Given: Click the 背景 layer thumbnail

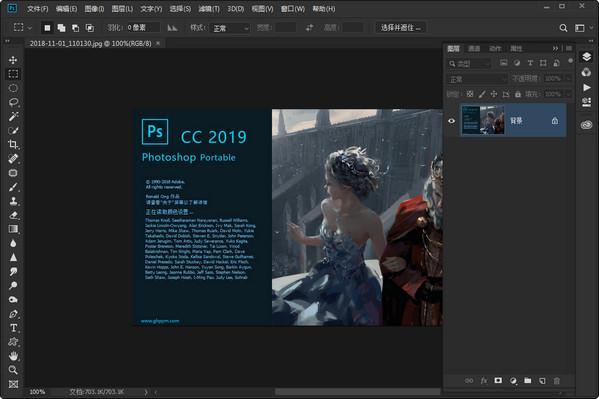Looking at the screenshot, I should point(483,120).
